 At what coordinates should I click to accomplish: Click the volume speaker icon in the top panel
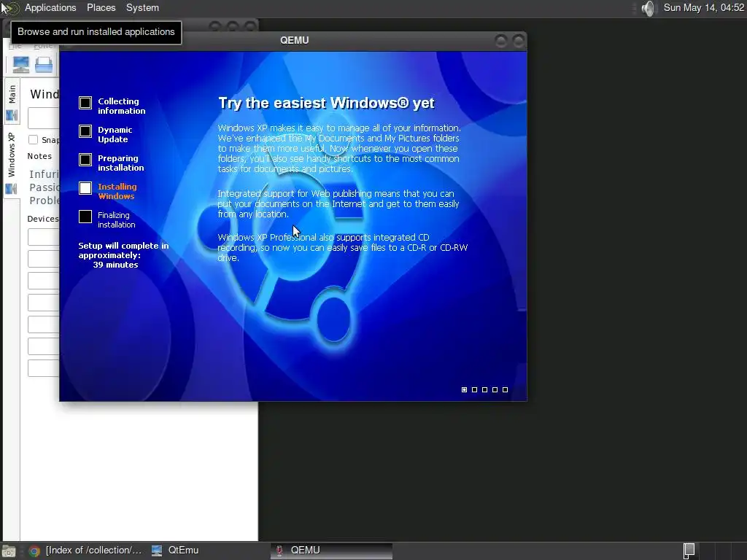tap(648, 8)
